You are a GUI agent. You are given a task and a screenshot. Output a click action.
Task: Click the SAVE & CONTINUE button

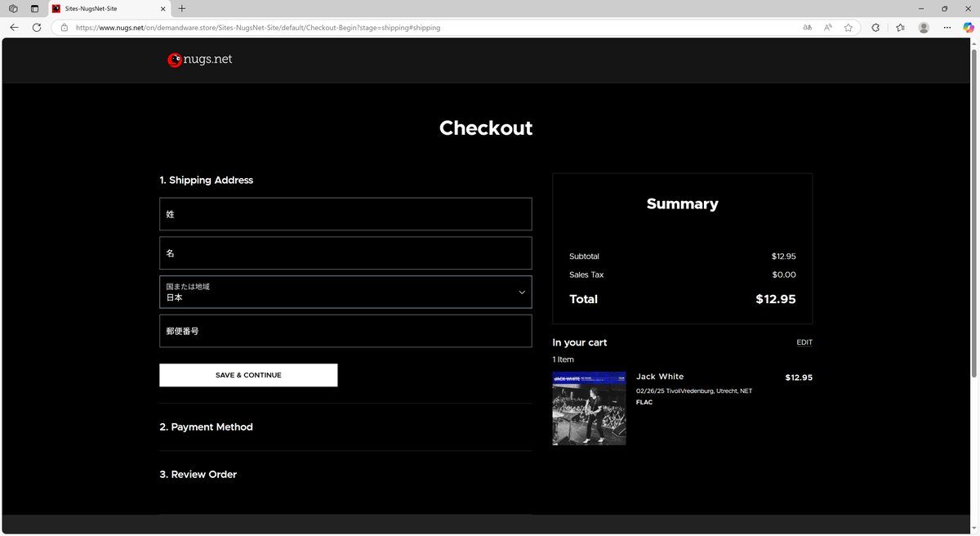coord(248,375)
